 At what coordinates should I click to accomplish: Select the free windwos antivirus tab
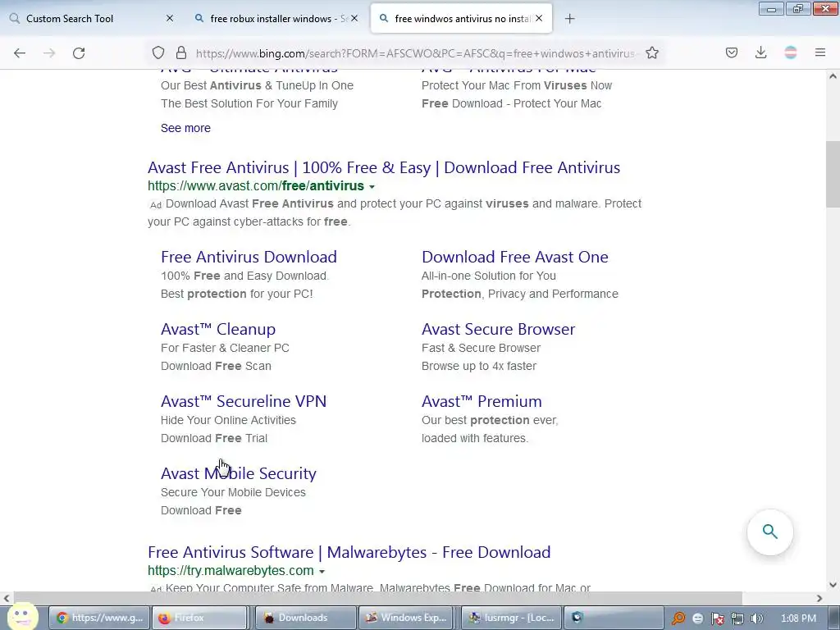pos(461,19)
